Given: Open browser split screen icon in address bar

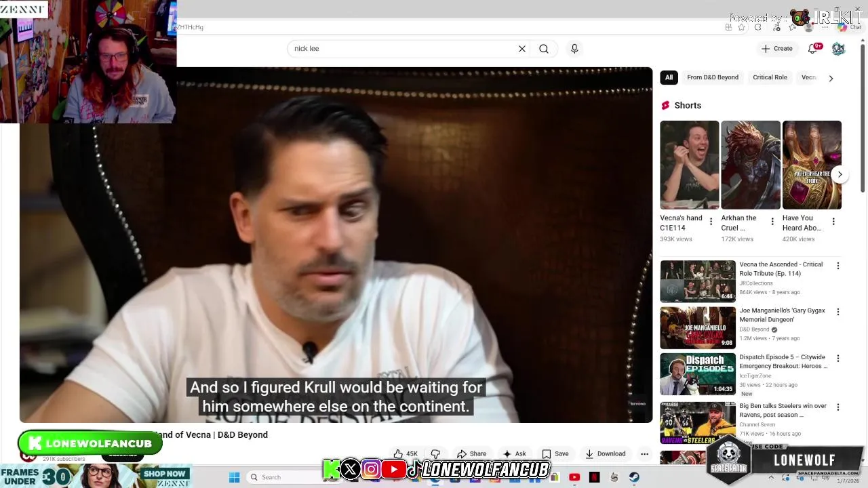Looking at the screenshot, I should (728, 27).
